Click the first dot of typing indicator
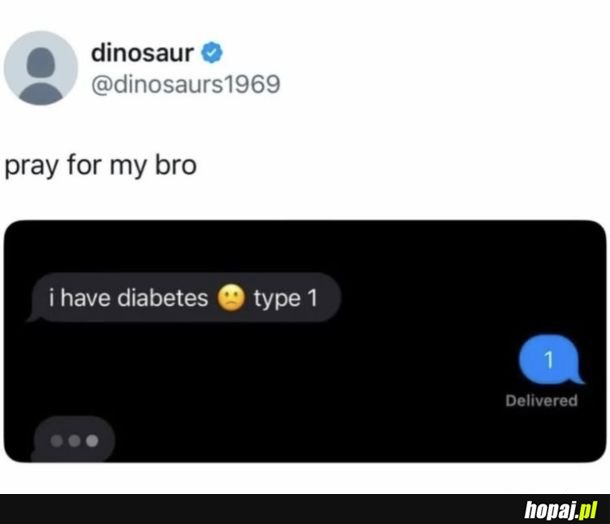 click(57, 441)
